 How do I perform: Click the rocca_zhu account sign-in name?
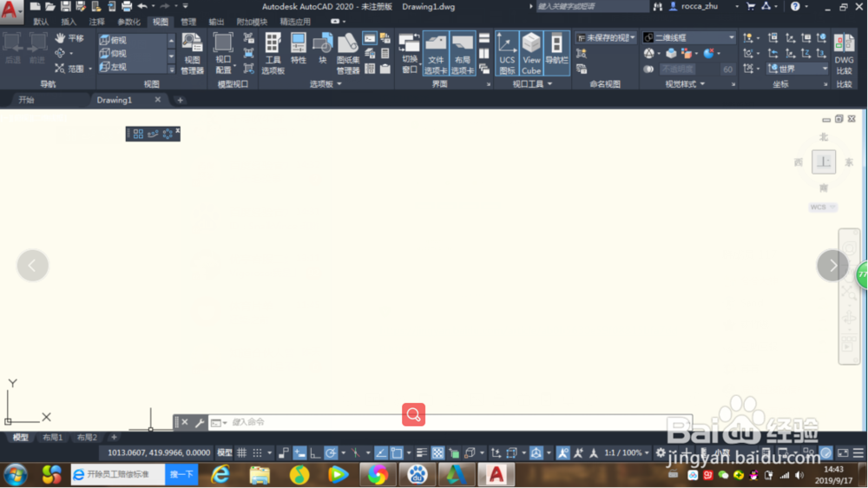coord(699,7)
